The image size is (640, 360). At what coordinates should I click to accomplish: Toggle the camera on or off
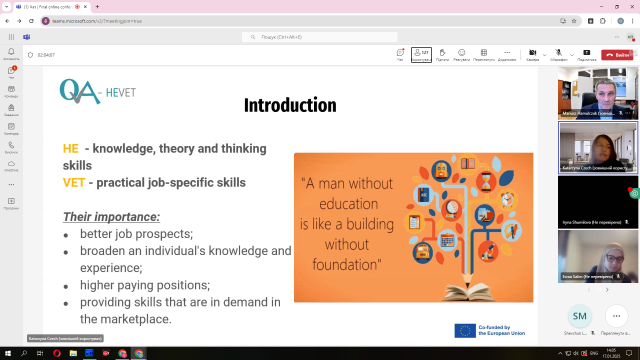(x=532, y=55)
